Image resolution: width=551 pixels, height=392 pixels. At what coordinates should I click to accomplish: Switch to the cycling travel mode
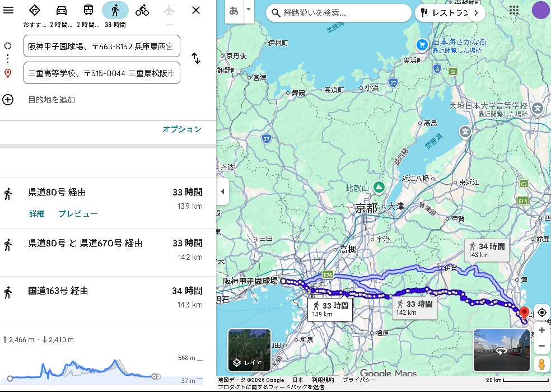(x=142, y=10)
